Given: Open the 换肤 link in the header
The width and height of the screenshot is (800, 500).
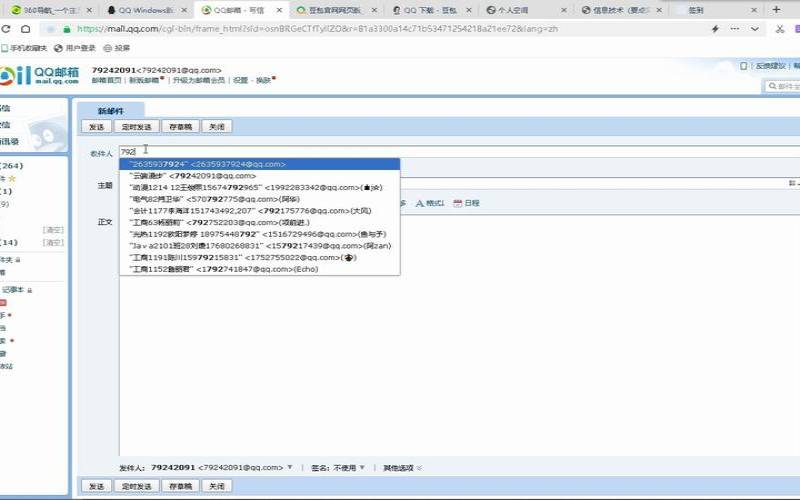Looking at the screenshot, I should [x=263, y=80].
